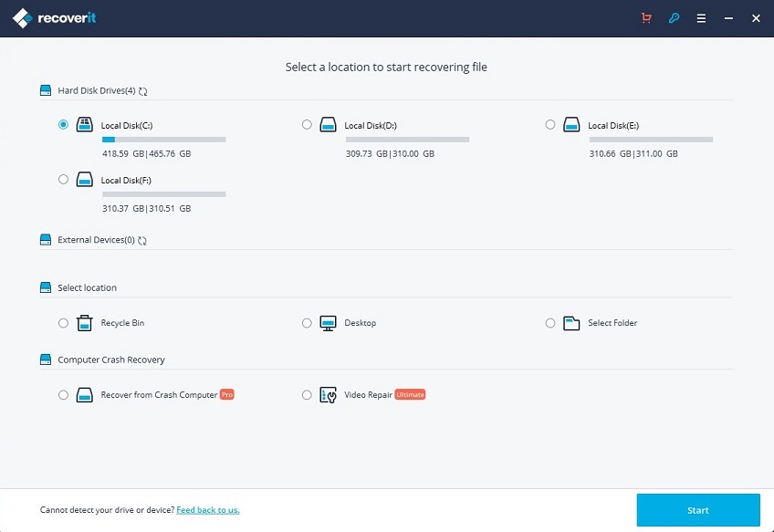Click the External Devices(0) heading

96,239
